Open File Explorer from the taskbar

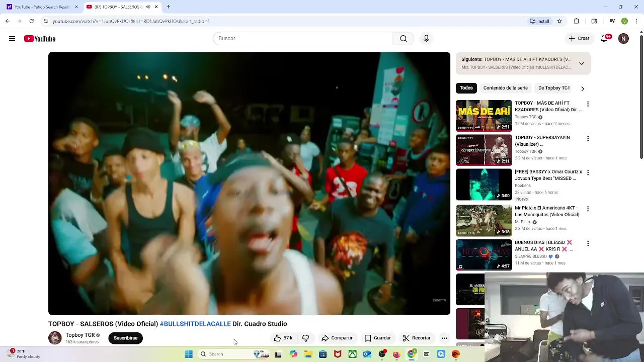[x=308, y=354]
